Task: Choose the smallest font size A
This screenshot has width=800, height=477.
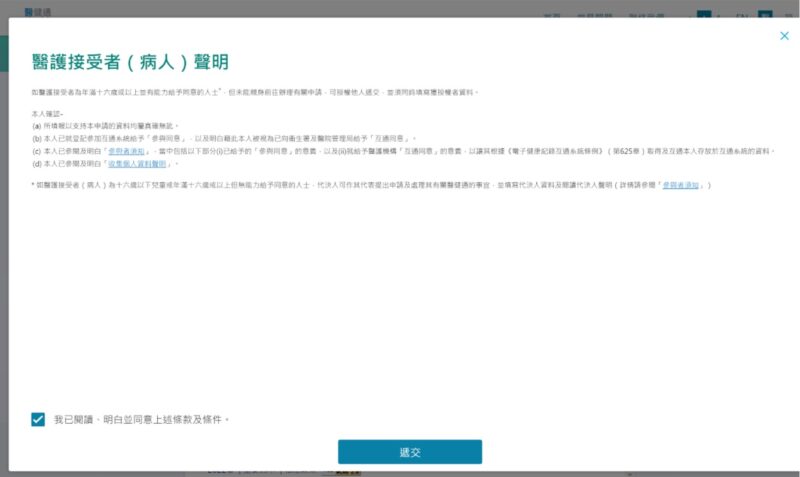Action: point(691,16)
